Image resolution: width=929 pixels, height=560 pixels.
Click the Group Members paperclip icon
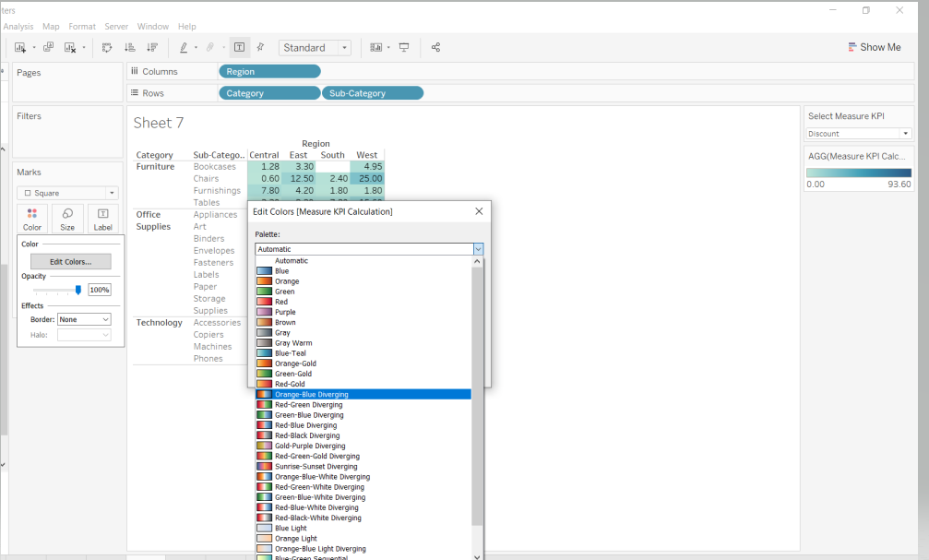pyautogui.click(x=210, y=47)
